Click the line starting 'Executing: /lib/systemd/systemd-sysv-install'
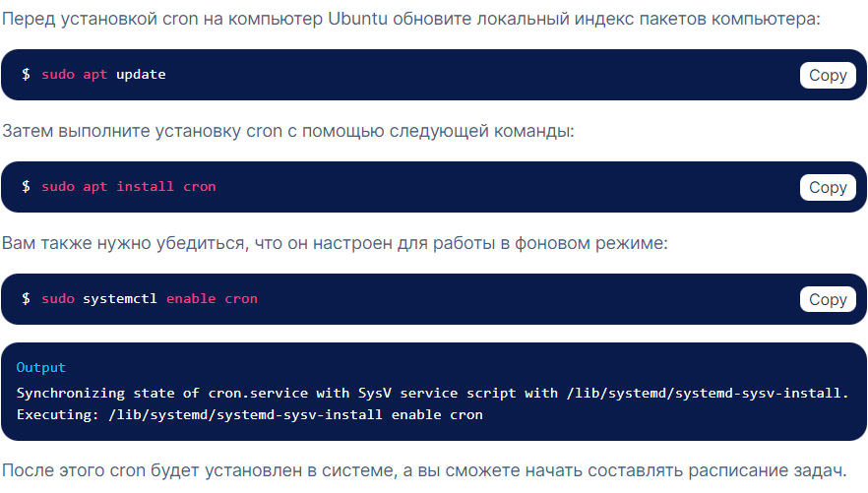The width and height of the screenshot is (868, 493). click(x=250, y=414)
